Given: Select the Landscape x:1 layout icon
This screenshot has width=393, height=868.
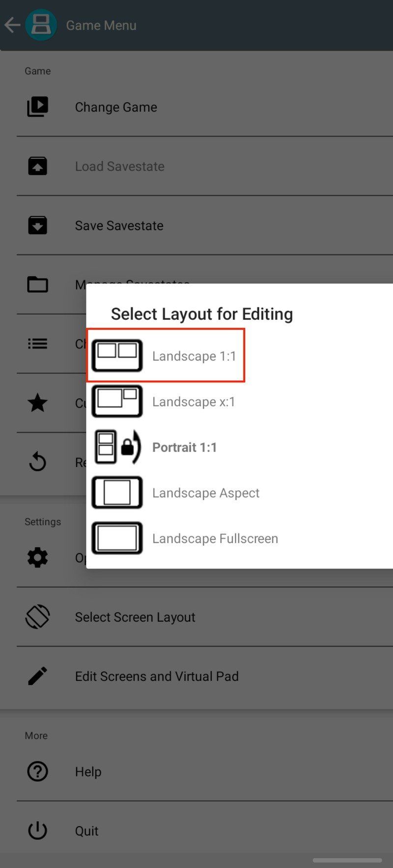Looking at the screenshot, I should coord(117,401).
